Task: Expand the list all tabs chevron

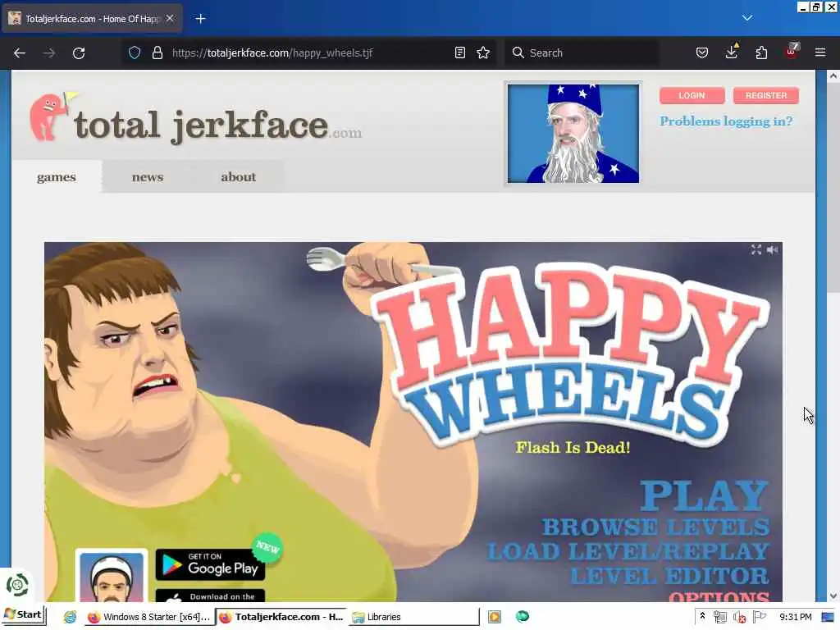Action: pyautogui.click(x=747, y=18)
